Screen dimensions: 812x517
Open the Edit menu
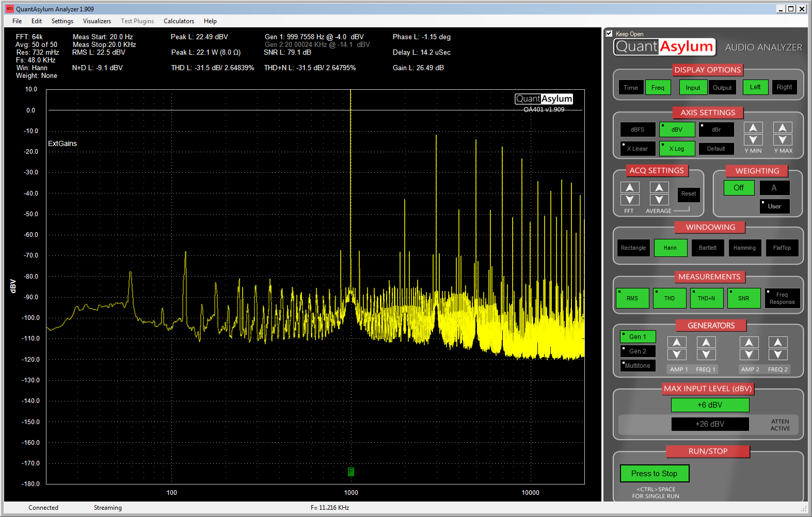(x=37, y=21)
